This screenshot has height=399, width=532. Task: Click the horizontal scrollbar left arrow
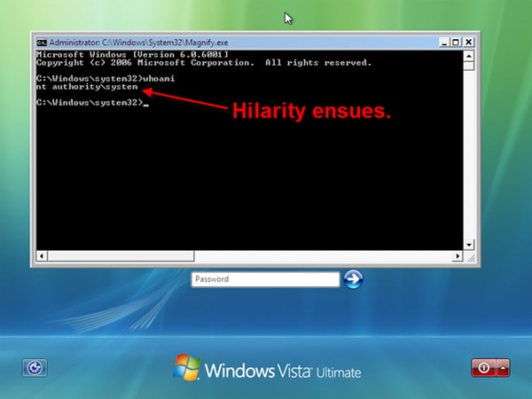[x=42, y=256]
